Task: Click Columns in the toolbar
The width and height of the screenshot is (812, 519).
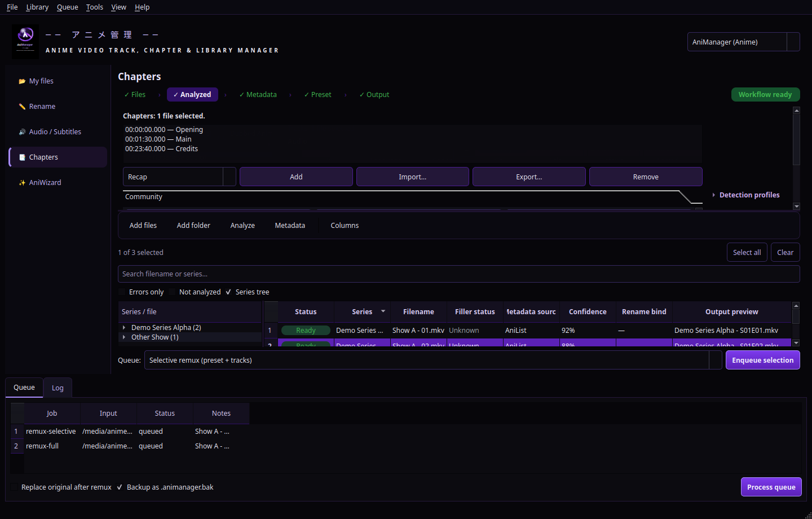Action: tap(345, 226)
